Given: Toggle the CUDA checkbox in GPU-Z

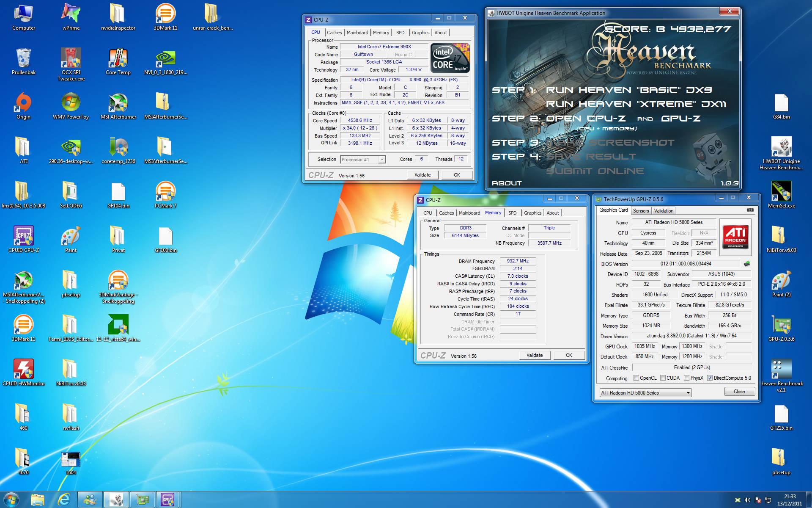Looking at the screenshot, I should pos(663,378).
